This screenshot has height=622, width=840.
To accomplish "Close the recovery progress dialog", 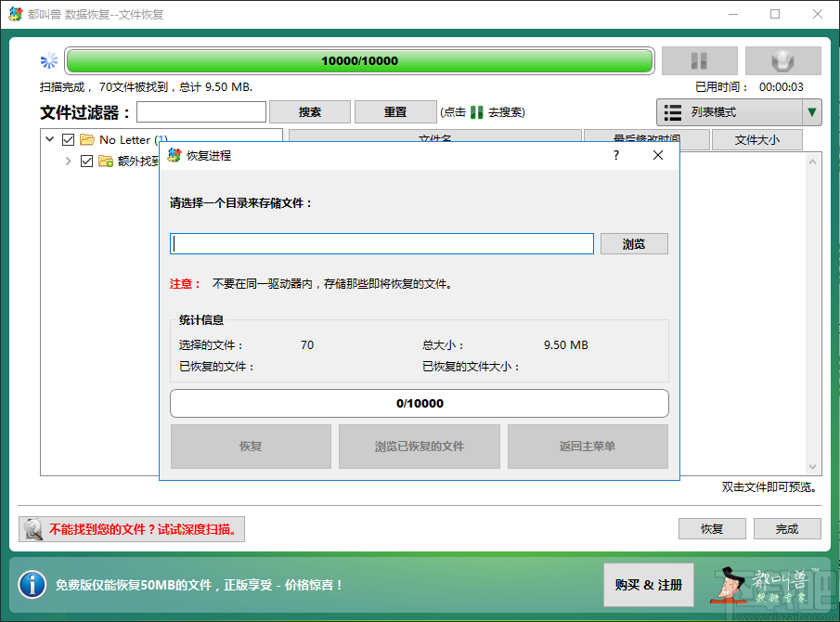I will [x=658, y=155].
